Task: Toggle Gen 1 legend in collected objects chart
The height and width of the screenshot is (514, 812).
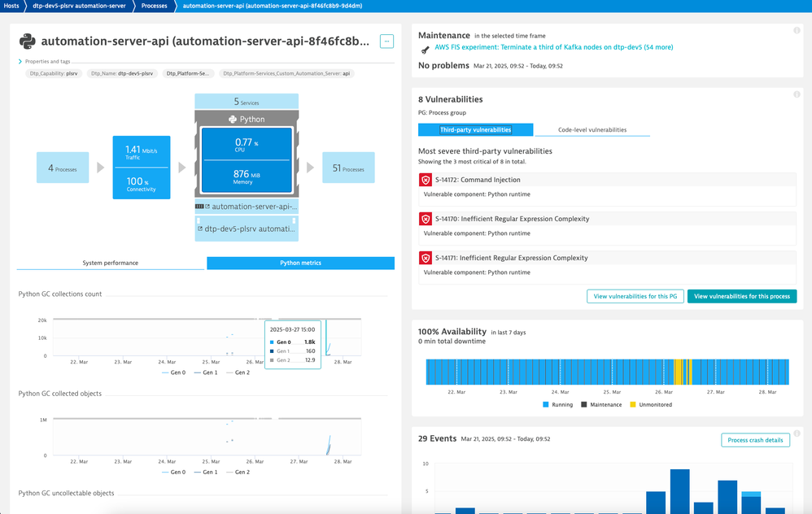Action: pyautogui.click(x=205, y=472)
